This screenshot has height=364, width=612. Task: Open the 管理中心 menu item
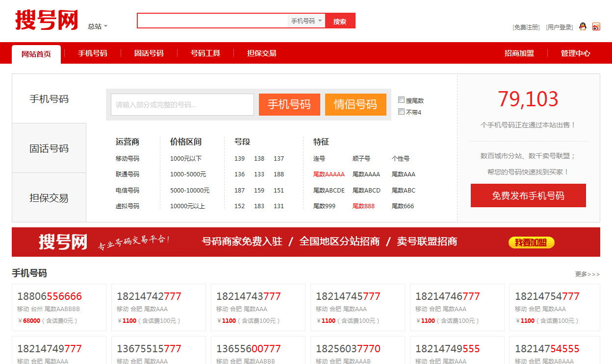point(576,53)
